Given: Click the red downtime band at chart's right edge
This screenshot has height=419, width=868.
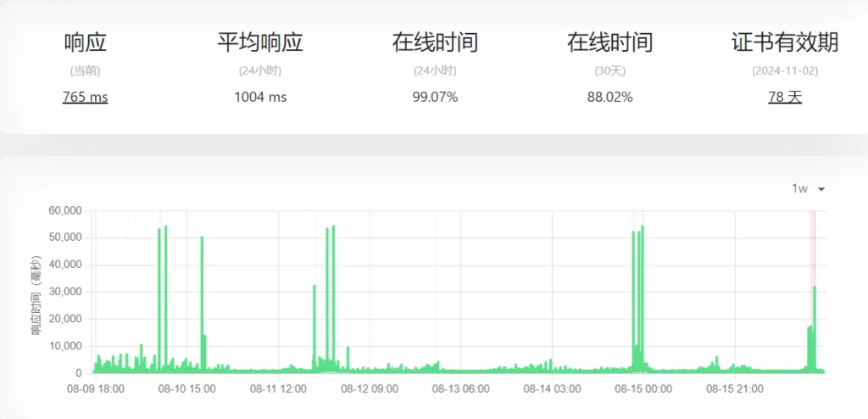Looking at the screenshot, I should [x=813, y=246].
